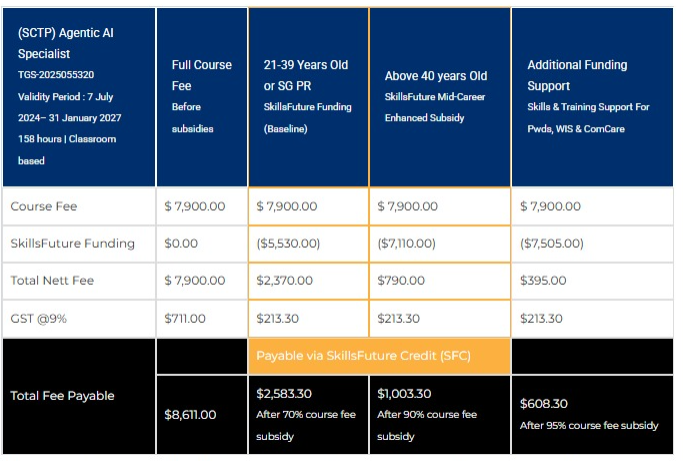Select the ($7,505.00) funding value
Image resolution: width=683 pixels, height=461 pixels.
(552, 244)
